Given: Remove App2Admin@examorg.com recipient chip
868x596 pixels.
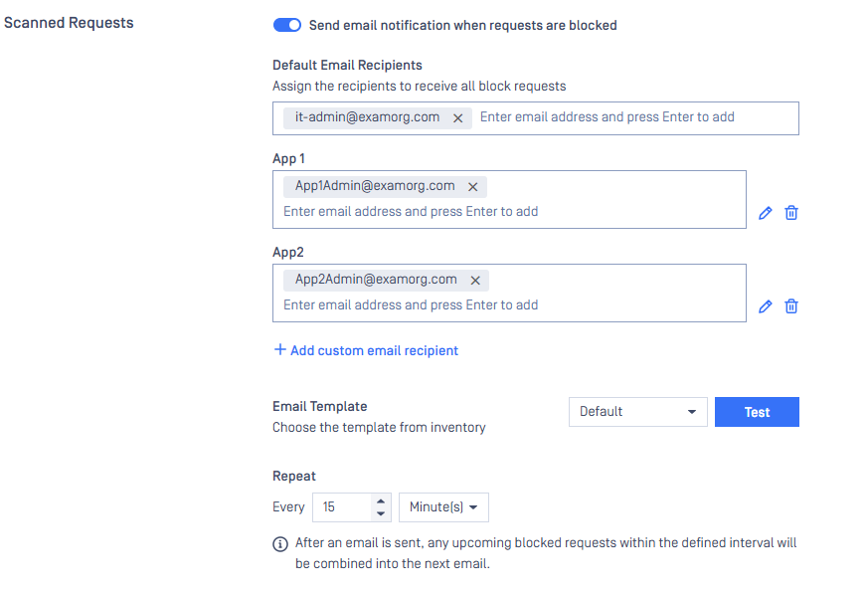Looking at the screenshot, I should (x=475, y=281).
